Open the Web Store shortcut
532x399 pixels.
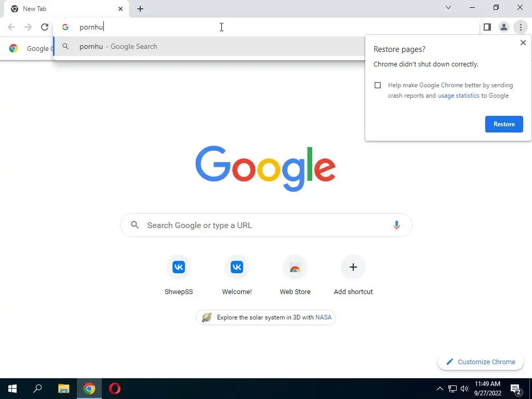pos(295,275)
